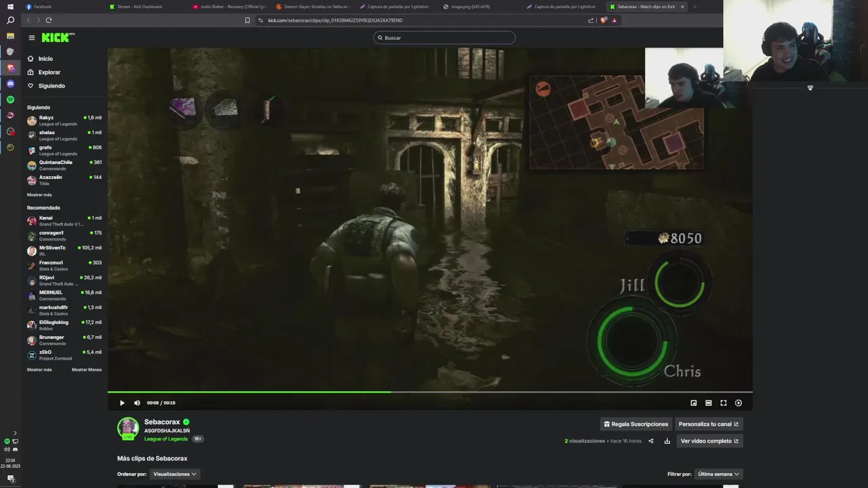Image resolution: width=868 pixels, height=488 pixels.
Task: Click the kick.com address bar URL
Action: (x=335, y=20)
